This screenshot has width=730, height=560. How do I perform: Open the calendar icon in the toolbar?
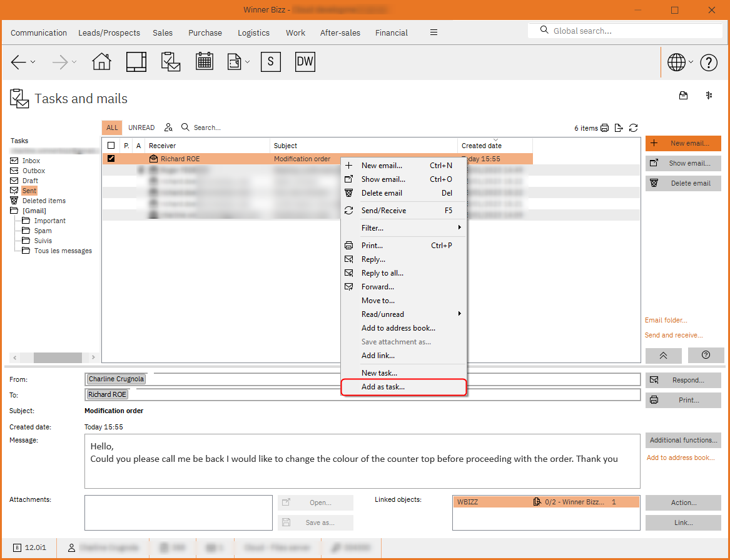(205, 61)
